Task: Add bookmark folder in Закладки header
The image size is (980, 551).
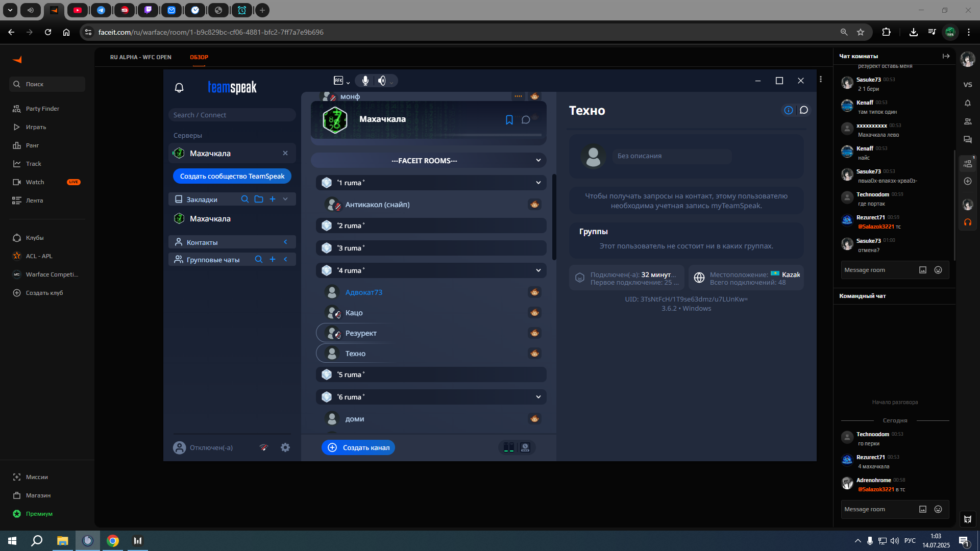Action: coord(259,199)
